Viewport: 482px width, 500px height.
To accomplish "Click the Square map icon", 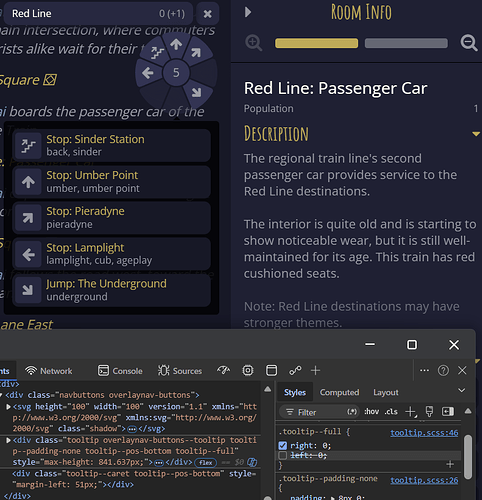I will (x=50, y=80).
